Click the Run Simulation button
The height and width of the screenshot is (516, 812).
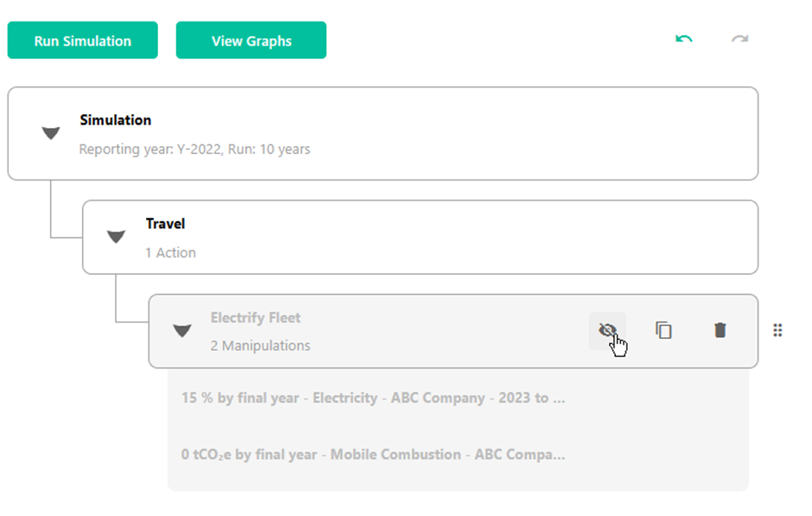click(x=82, y=40)
